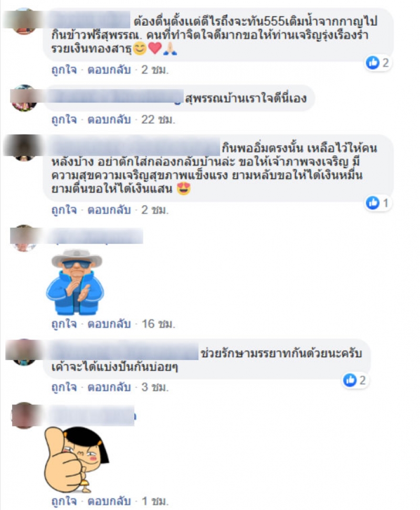The image size is (420, 510).
Task: Click the first commenter's profile picture
Action: point(24,21)
